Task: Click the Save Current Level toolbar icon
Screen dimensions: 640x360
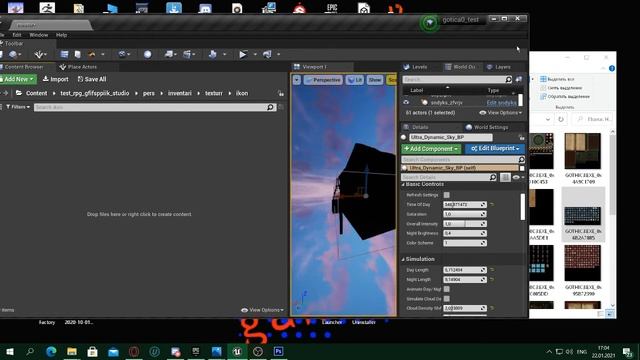Action: point(1,54)
